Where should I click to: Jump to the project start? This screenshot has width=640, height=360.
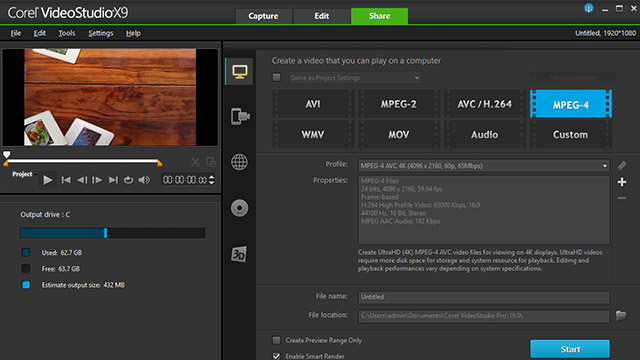pos(66,180)
